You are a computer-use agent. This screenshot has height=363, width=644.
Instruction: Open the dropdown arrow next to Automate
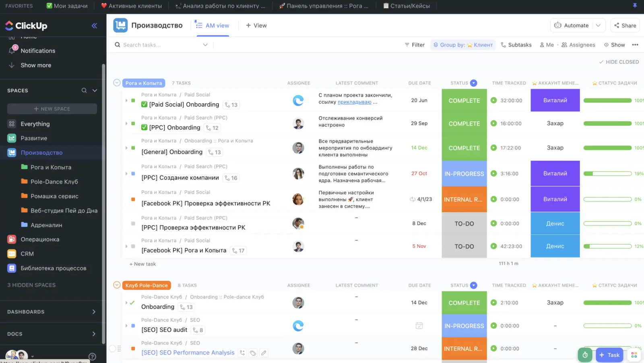(x=598, y=25)
